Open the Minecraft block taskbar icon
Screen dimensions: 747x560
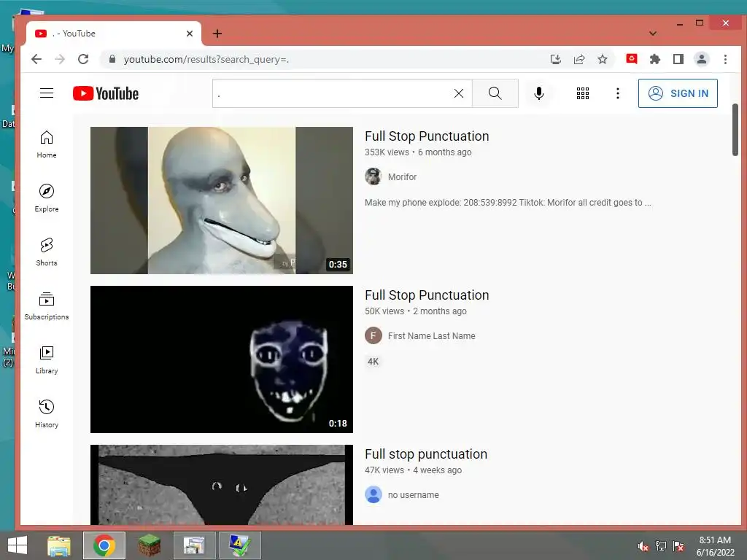(150, 545)
